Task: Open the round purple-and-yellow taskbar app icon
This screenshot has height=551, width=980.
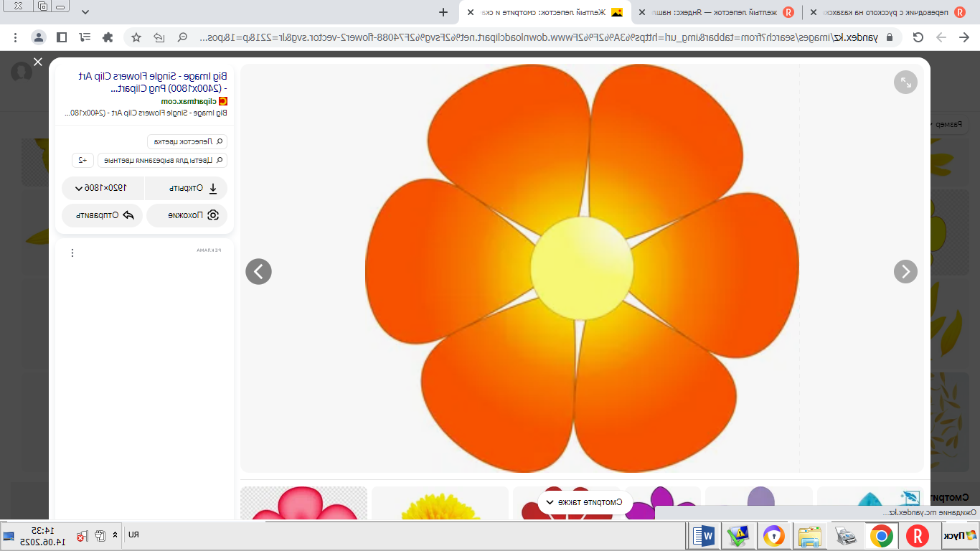Action: (x=773, y=536)
